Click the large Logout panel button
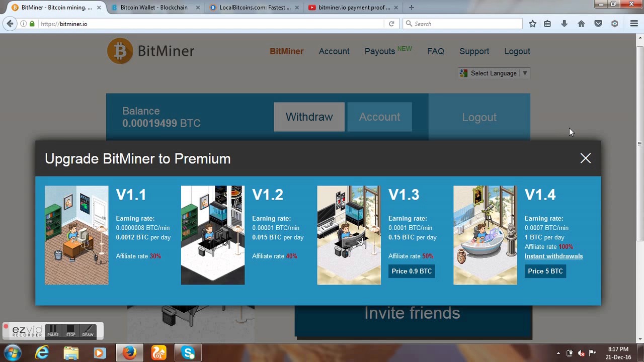Image resolution: width=644 pixels, height=362 pixels. click(479, 117)
